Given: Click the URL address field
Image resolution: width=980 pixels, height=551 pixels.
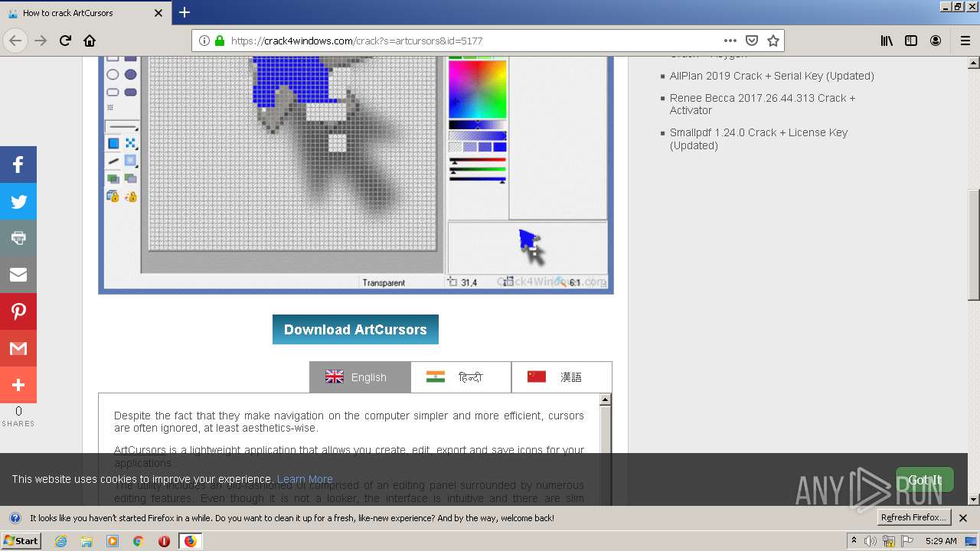Looking at the screenshot, I should click(475, 41).
